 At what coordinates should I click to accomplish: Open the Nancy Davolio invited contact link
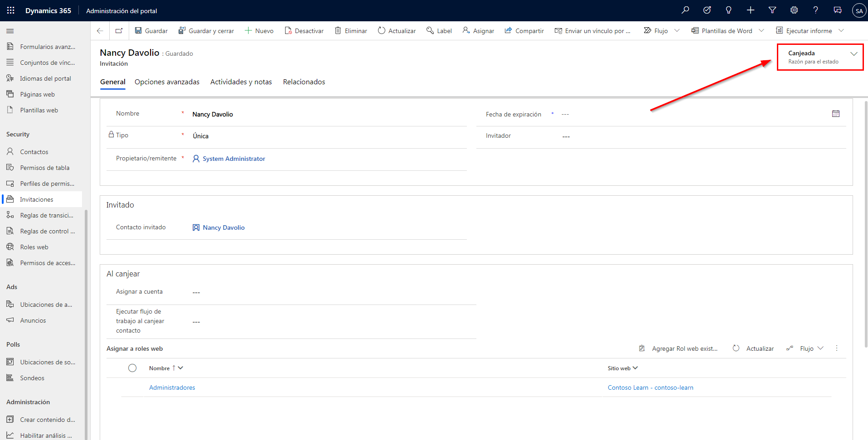(x=224, y=227)
